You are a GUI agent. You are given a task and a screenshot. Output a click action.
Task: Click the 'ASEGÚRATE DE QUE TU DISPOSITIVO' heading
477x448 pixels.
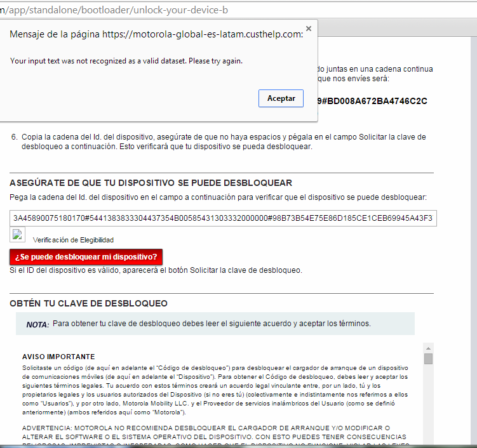tap(151, 183)
